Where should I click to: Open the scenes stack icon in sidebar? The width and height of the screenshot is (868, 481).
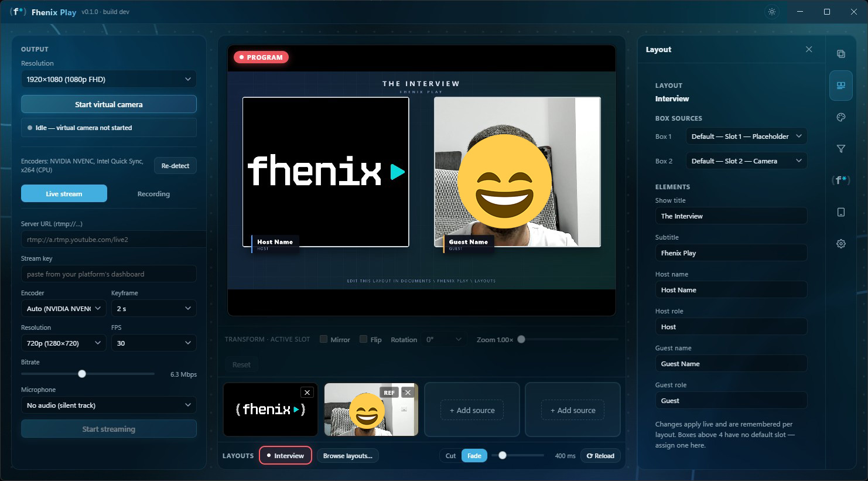click(841, 54)
